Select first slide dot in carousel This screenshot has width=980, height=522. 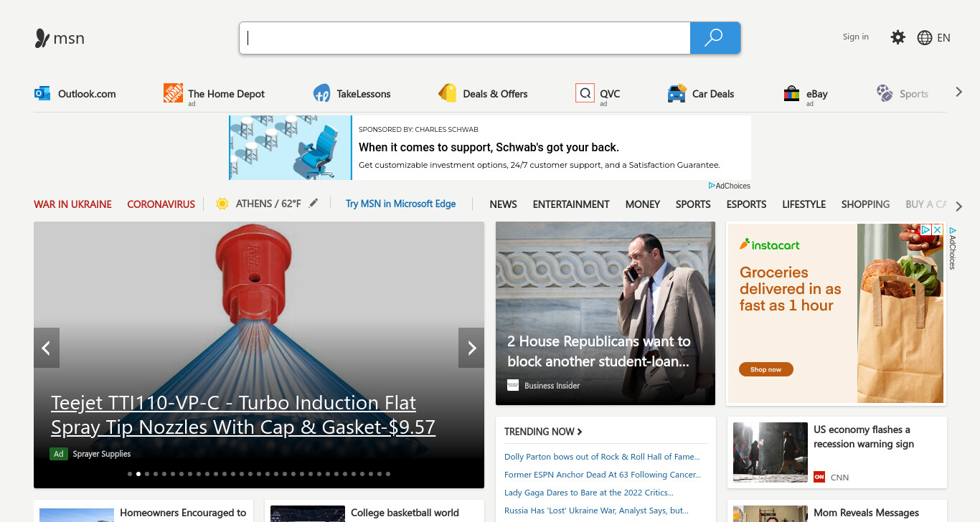tap(130, 474)
